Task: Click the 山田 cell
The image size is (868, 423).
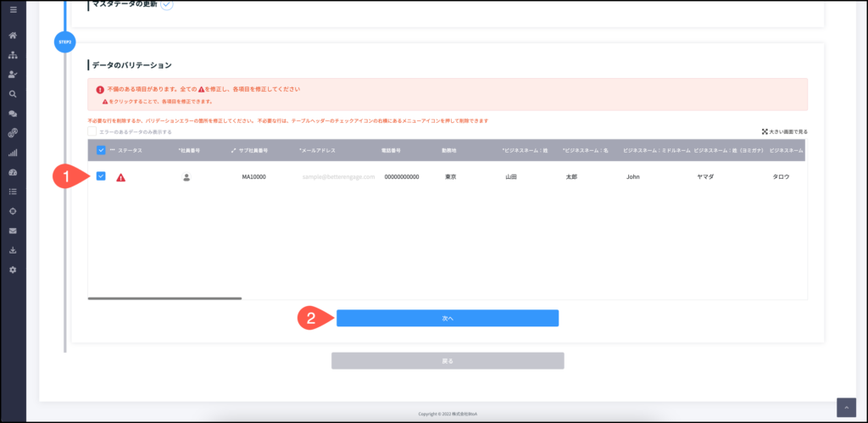Action: click(x=511, y=177)
